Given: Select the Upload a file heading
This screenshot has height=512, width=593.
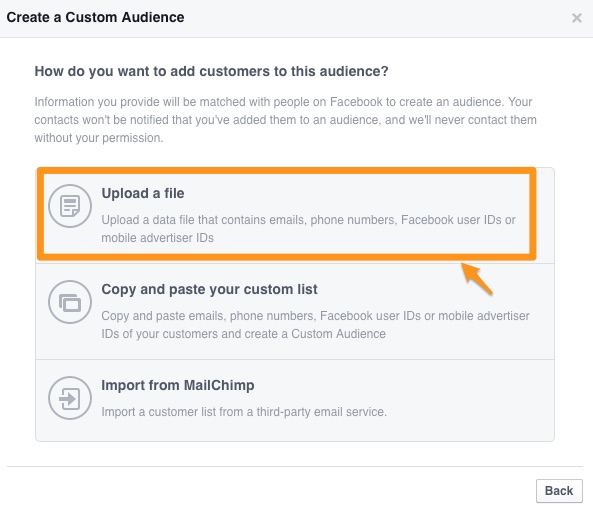Looking at the screenshot, I should click(x=143, y=193).
